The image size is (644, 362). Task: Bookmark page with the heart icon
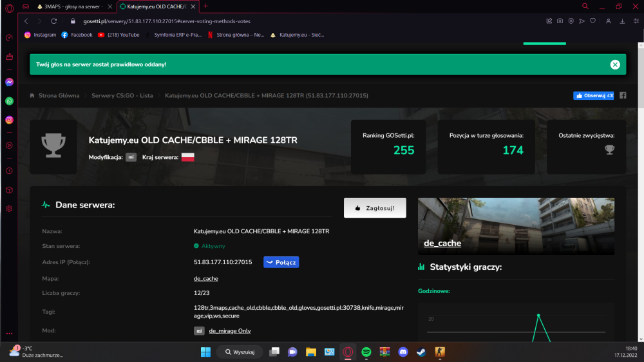[x=592, y=21]
